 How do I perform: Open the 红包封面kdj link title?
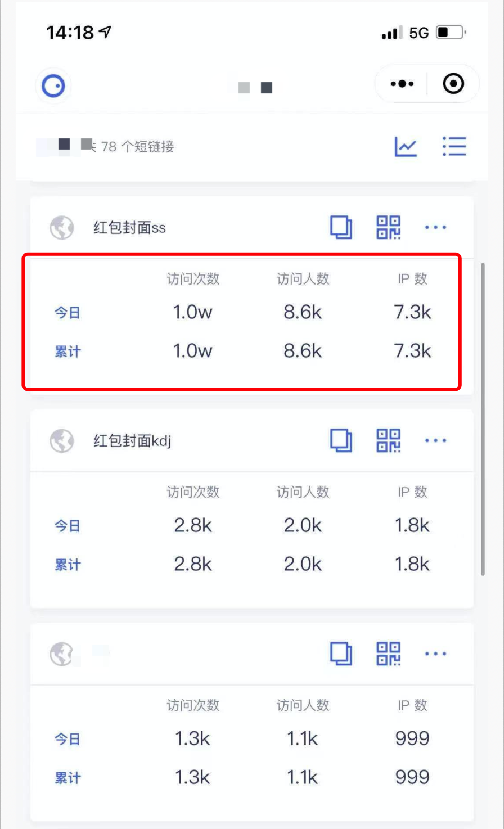tap(132, 441)
